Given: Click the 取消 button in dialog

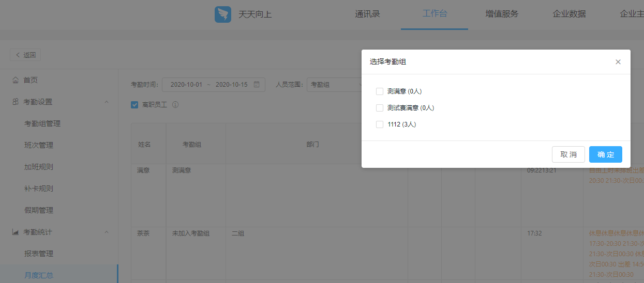Looking at the screenshot, I should [x=568, y=154].
